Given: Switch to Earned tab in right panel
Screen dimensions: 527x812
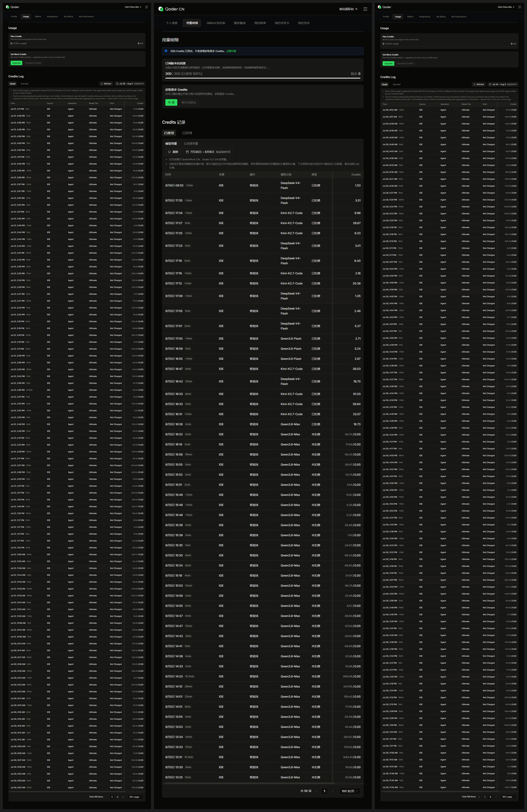Looking at the screenshot, I should pos(397,84).
